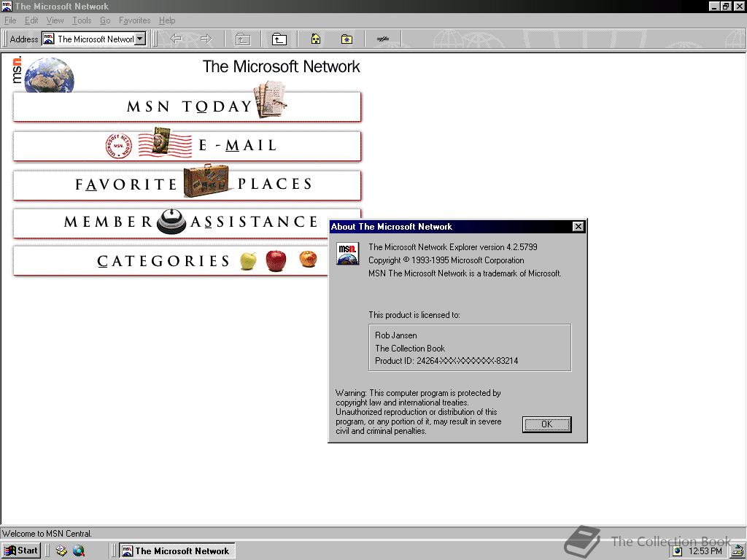
Task: Click the Start button
Action: 21,551
